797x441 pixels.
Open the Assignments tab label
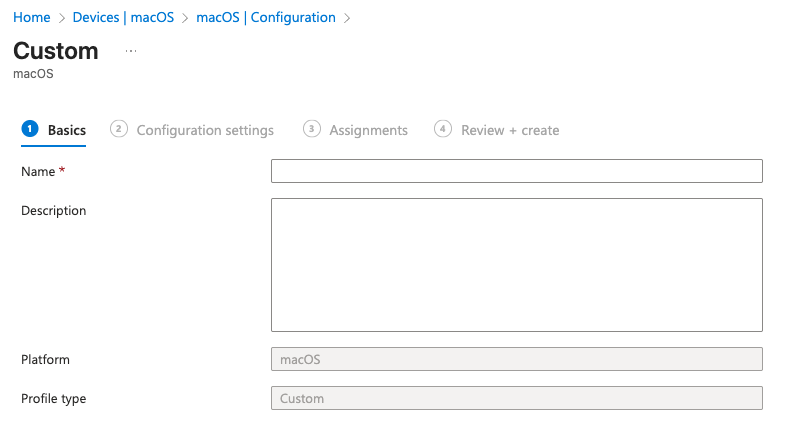[368, 130]
